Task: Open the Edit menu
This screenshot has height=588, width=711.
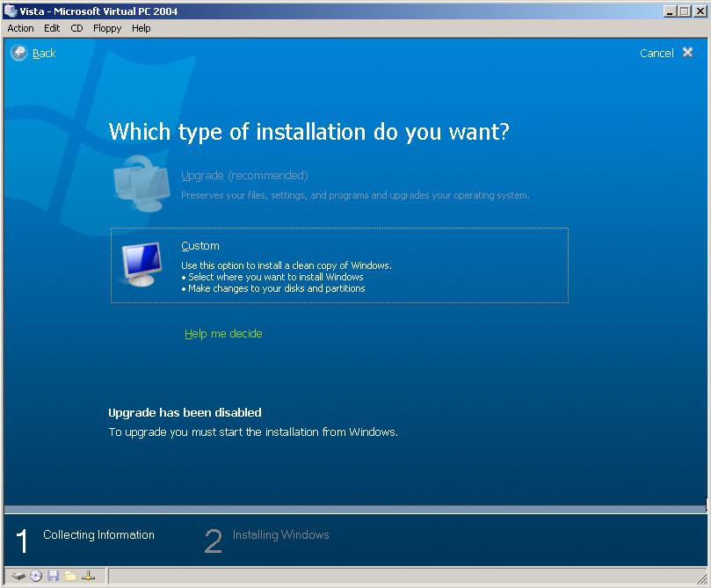Action: [52, 28]
